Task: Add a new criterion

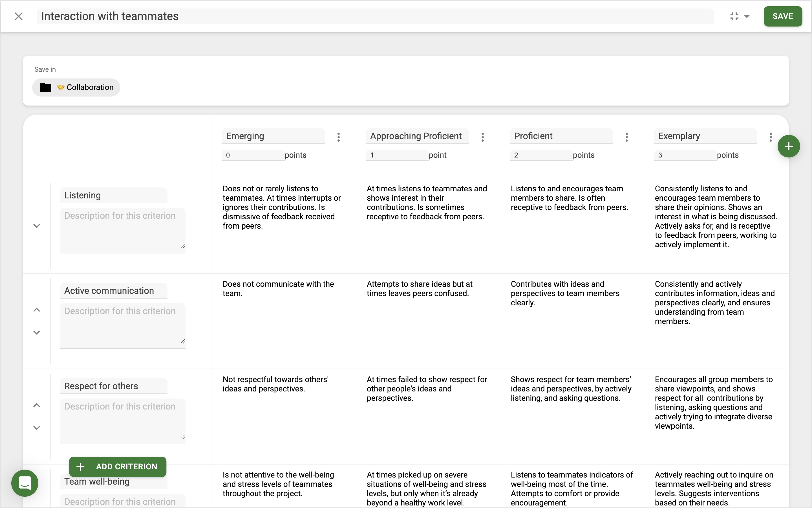Action: pyautogui.click(x=118, y=466)
